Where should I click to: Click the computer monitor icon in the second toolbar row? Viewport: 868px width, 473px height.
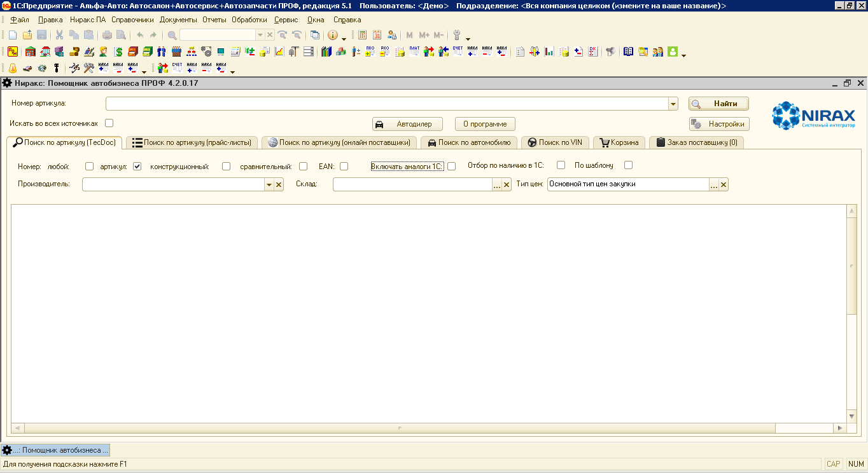221,51
